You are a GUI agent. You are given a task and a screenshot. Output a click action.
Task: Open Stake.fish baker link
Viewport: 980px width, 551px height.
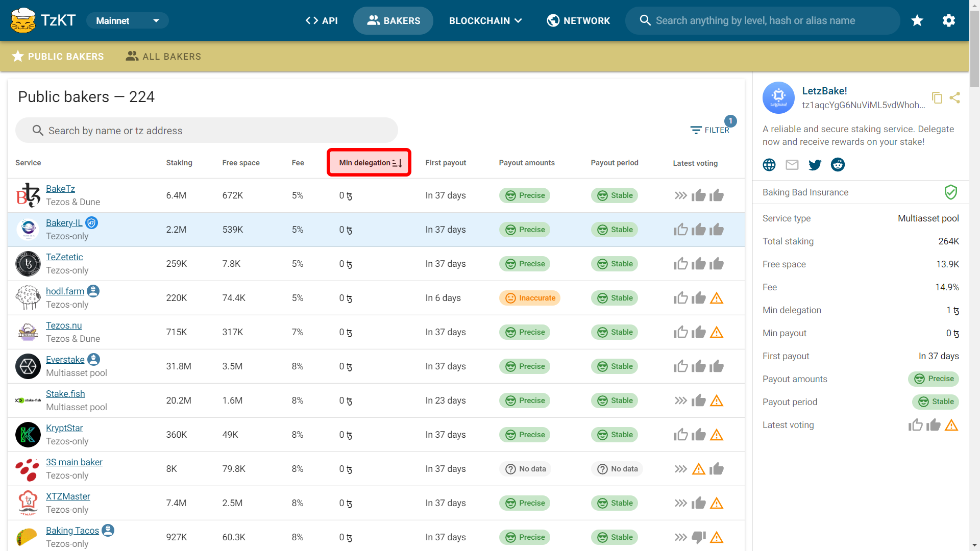tap(65, 394)
